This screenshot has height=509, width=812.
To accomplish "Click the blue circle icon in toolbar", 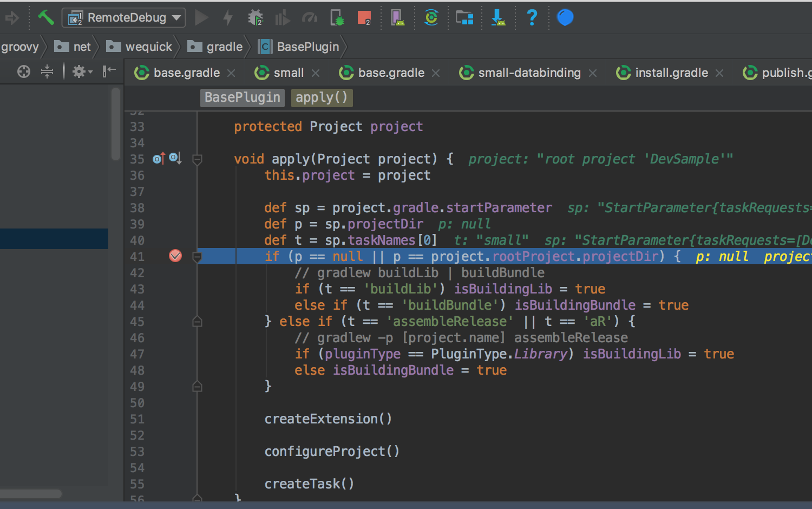I will 565,18.
